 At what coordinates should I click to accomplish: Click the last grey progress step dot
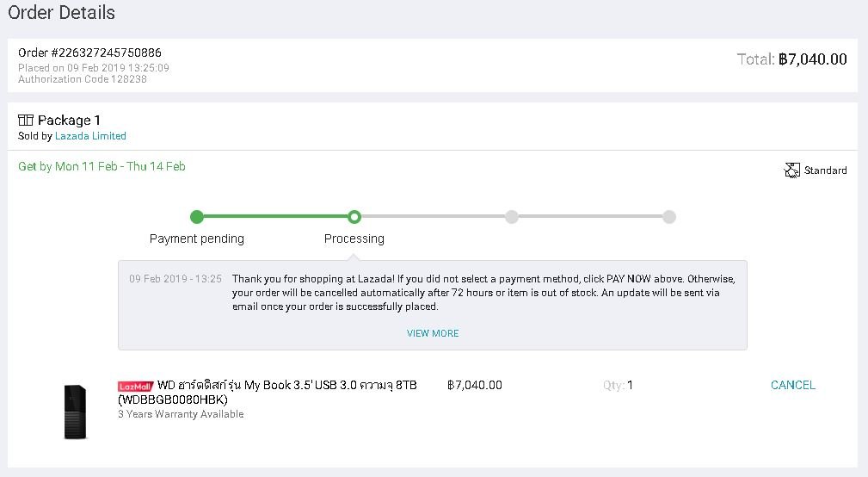(x=669, y=217)
